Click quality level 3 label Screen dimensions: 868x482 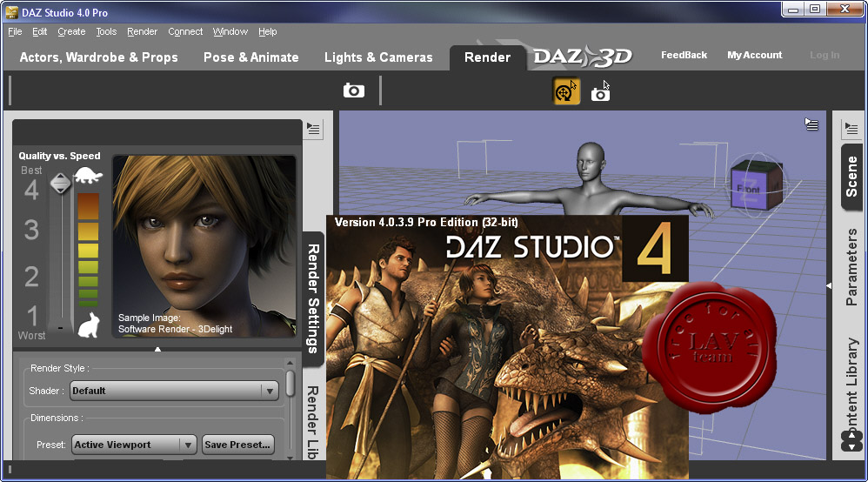[x=31, y=230]
